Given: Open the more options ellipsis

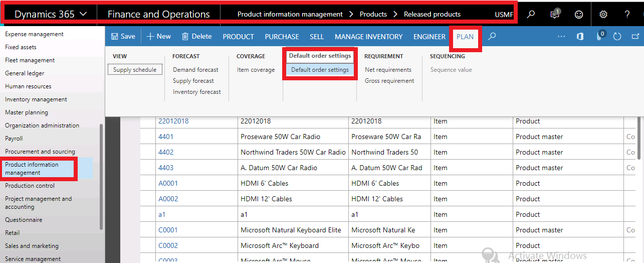Looking at the screenshot, I should tap(561, 37).
